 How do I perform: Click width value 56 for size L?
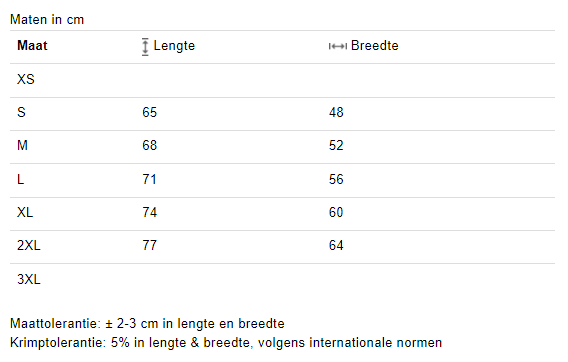pos(336,179)
